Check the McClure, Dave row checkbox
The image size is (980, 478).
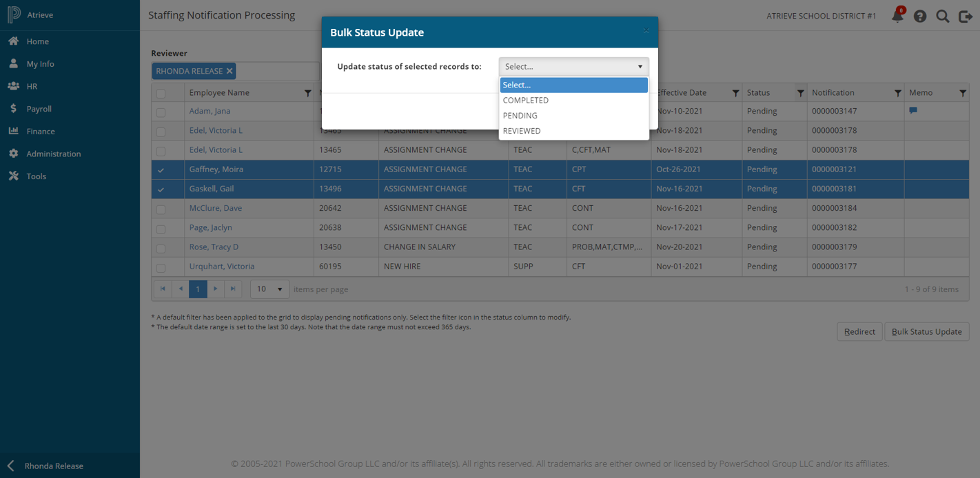coord(161,209)
